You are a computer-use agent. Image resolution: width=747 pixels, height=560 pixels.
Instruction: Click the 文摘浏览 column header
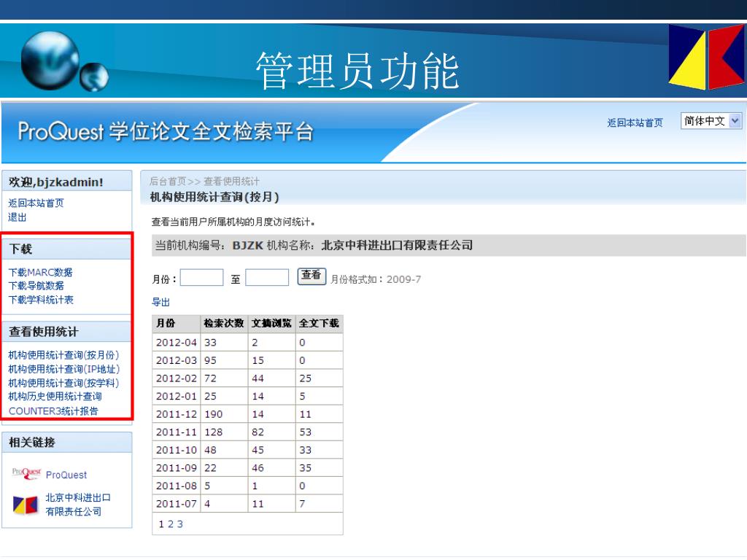[x=271, y=323]
